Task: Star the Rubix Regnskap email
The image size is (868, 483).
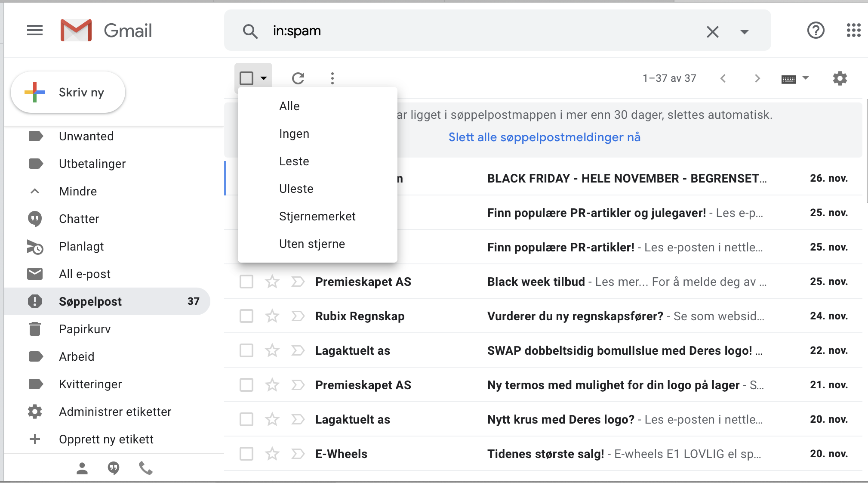Action: click(272, 316)
